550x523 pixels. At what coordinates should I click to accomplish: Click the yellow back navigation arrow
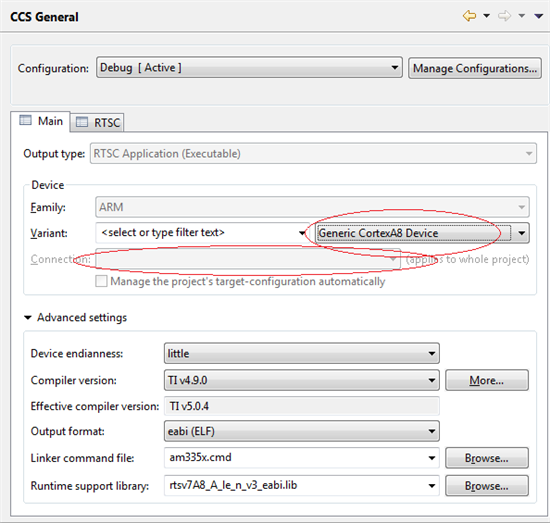coord(469,16)
